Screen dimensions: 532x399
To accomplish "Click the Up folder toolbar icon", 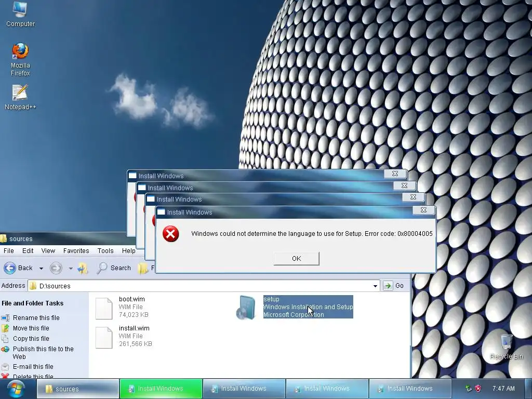I will (83, 268).
